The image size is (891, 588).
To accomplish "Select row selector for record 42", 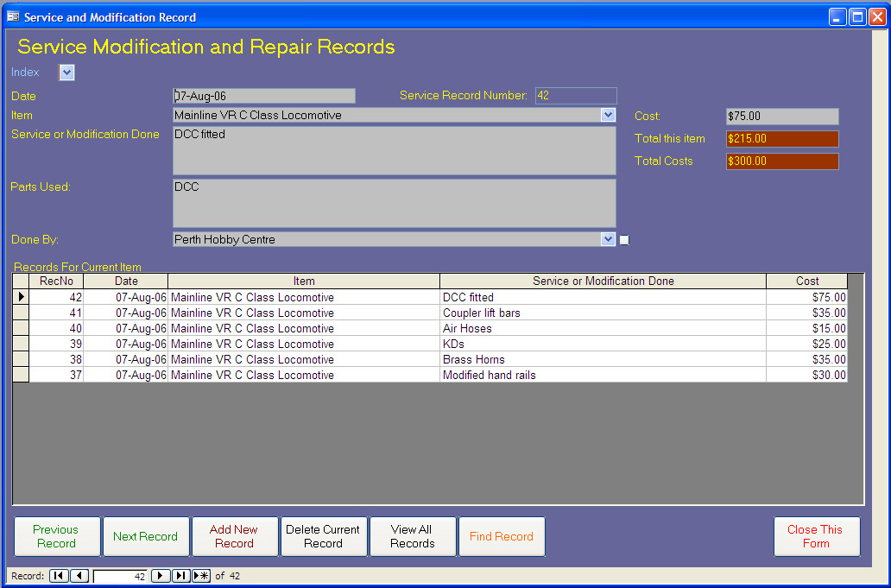I will (x=21, y=296).
